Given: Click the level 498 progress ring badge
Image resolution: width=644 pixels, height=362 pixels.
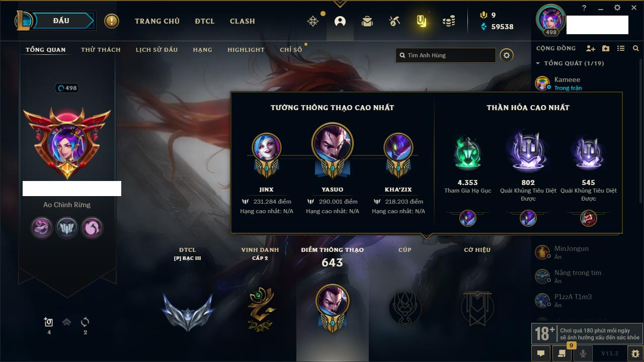Looking at the screenshot, I should (67, 88).
